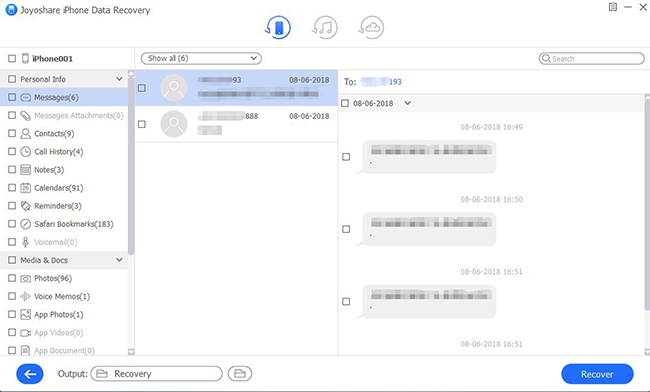Click the sidebar scrollbar down arrow

(131, 352)
